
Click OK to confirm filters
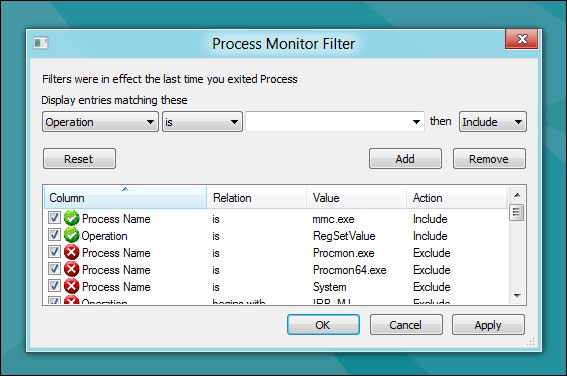click(x=323, y=325)
